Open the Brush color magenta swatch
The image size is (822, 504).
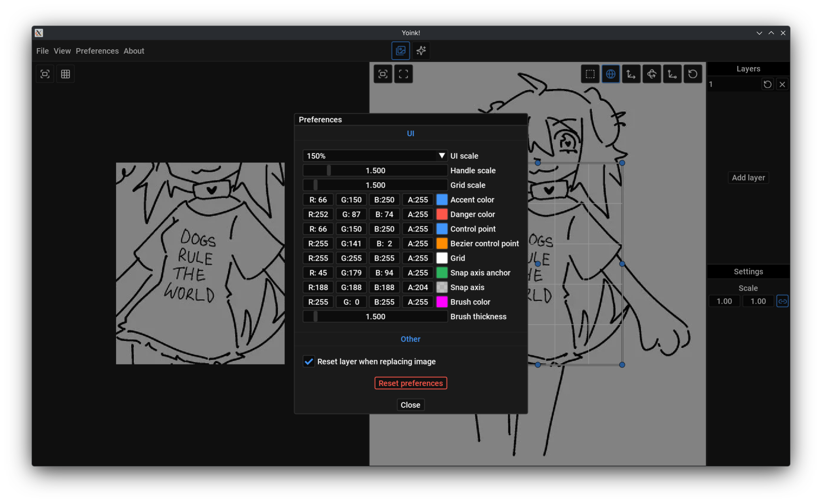pos(442,302)
